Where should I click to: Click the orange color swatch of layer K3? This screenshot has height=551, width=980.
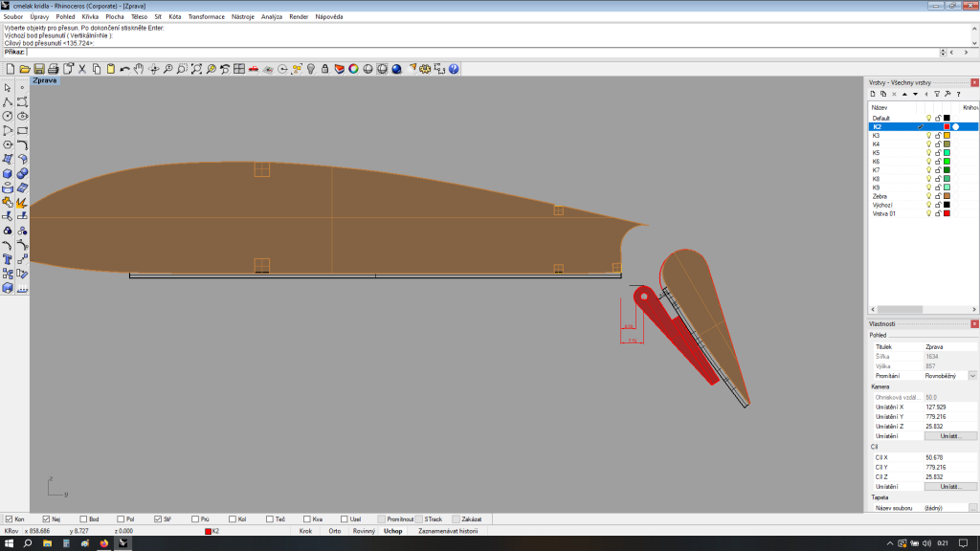947,136
